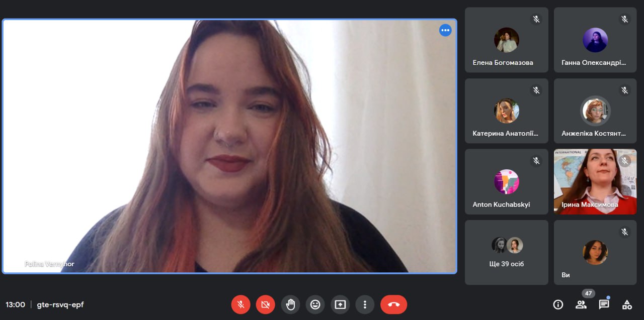Click Anton Kuchabskyi participant tile
Image resolution: width=644 pixels, height=320 pixels.
pos(506,181)
